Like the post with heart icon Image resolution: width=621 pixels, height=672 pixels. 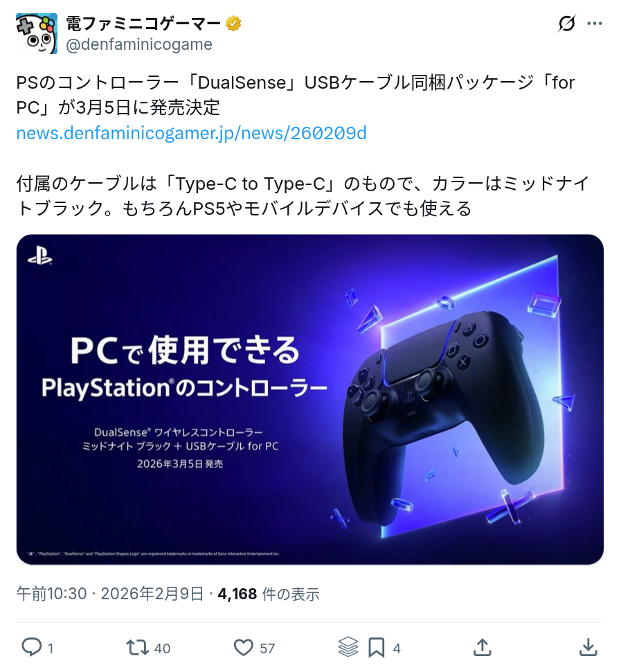tap(243, 648)
